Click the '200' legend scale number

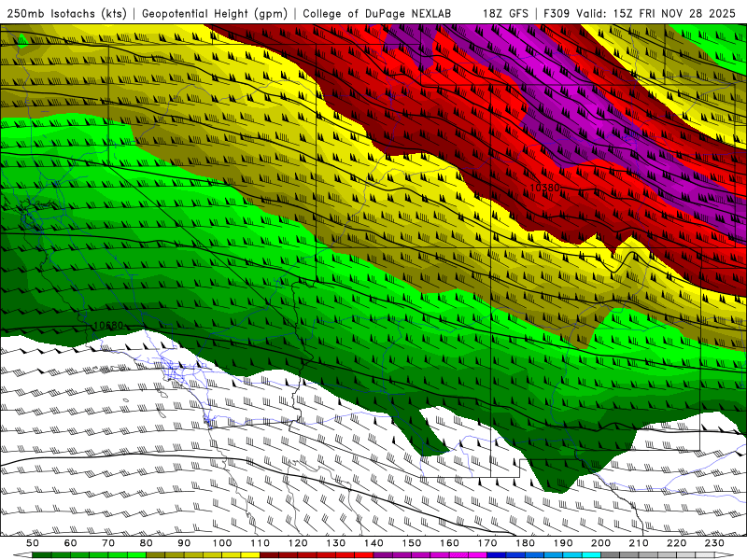pyautogui.click(x=600, y=543)
